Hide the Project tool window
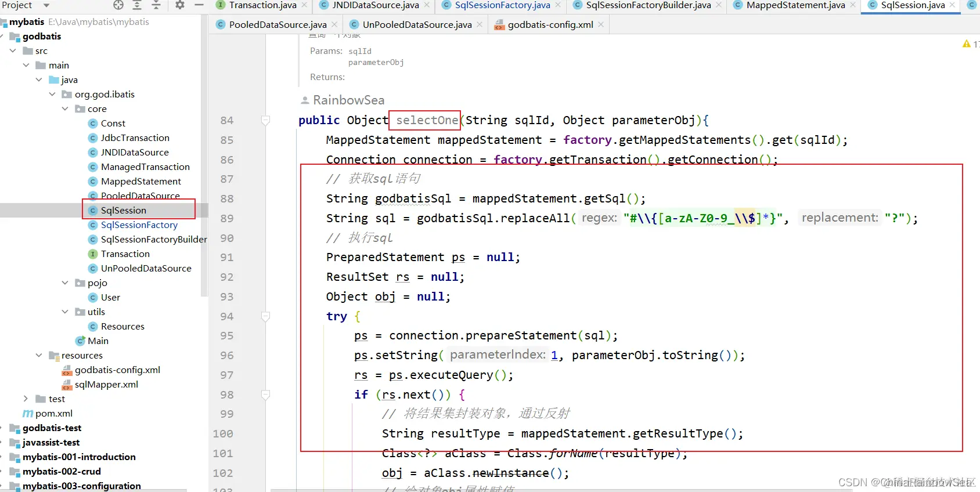 click(199, 5)
